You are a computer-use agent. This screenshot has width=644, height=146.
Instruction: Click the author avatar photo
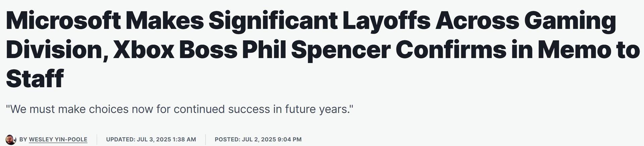(11, 139)
